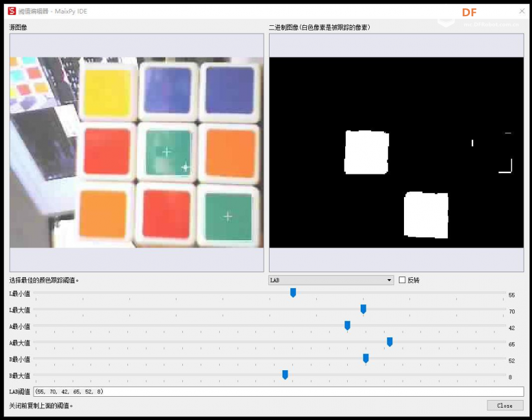532x420 pixels.
Task: Click the center red tile in left column
Action: (107, 152)
